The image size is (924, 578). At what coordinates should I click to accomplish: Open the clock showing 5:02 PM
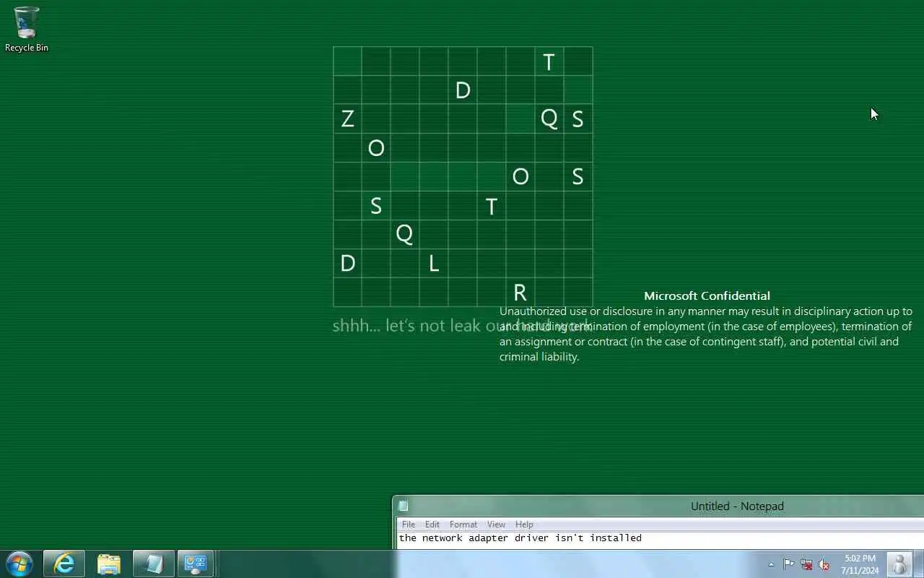coord(860,564)
